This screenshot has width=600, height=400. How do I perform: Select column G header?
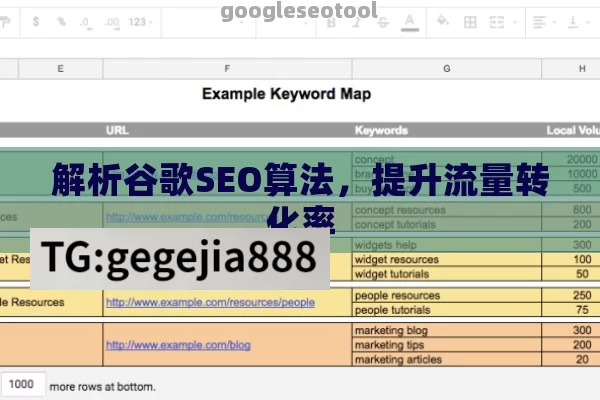[447, 69]
